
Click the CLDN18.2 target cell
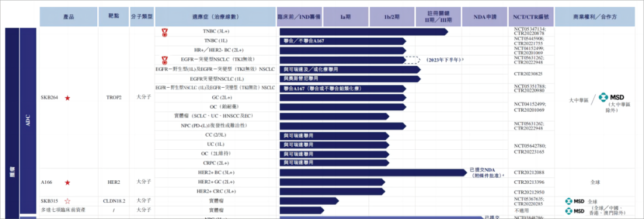[x=114, y=201]
